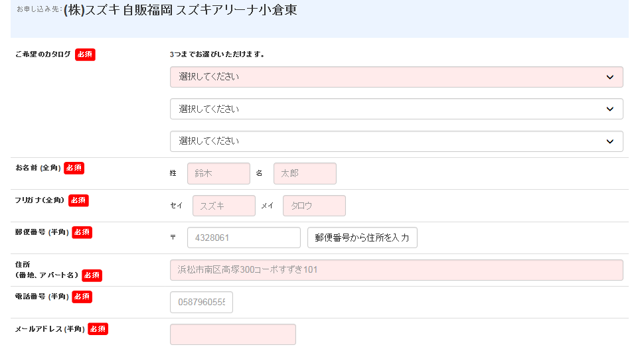Open the second catalog selection dropdown
Image resolution: width=644 pixels, height=349 pixels.
tap(396, 109)
